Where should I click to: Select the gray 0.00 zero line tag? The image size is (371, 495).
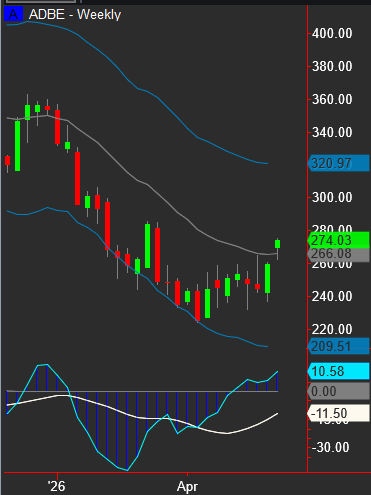338,391
